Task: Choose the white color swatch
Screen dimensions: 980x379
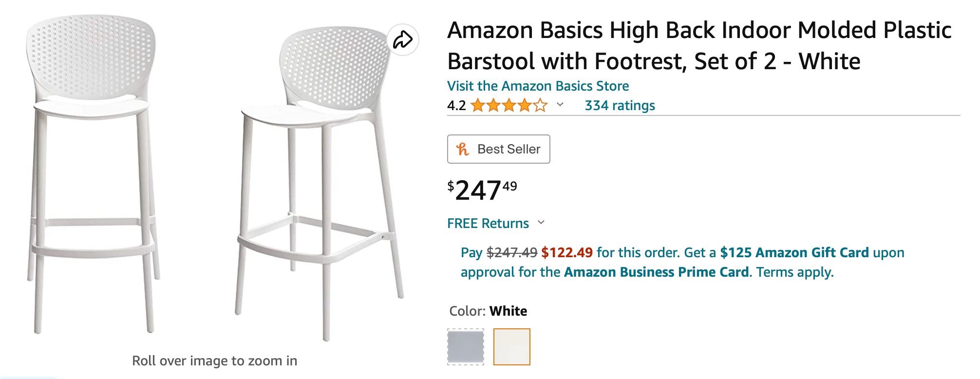Action: [x=511, y=346]
